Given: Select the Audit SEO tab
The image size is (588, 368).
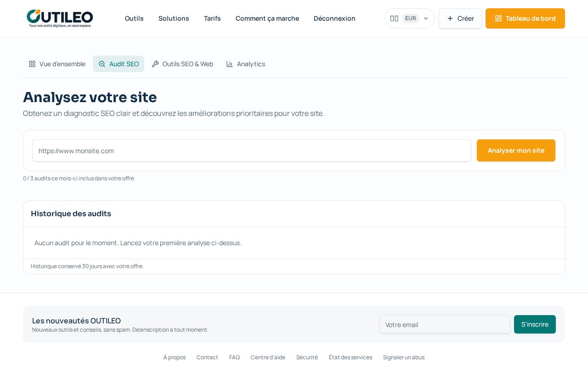Looking at the screenshot, I should 119,64.
